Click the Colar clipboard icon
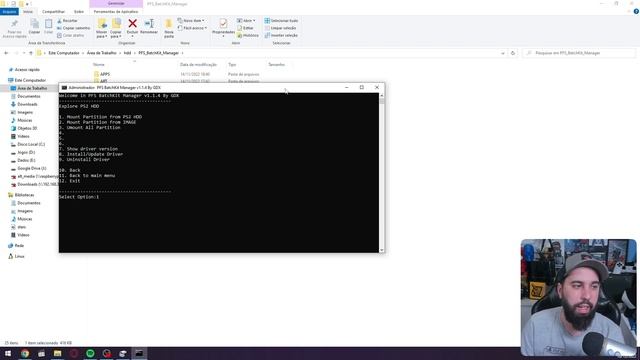 [x=49, y=24]
